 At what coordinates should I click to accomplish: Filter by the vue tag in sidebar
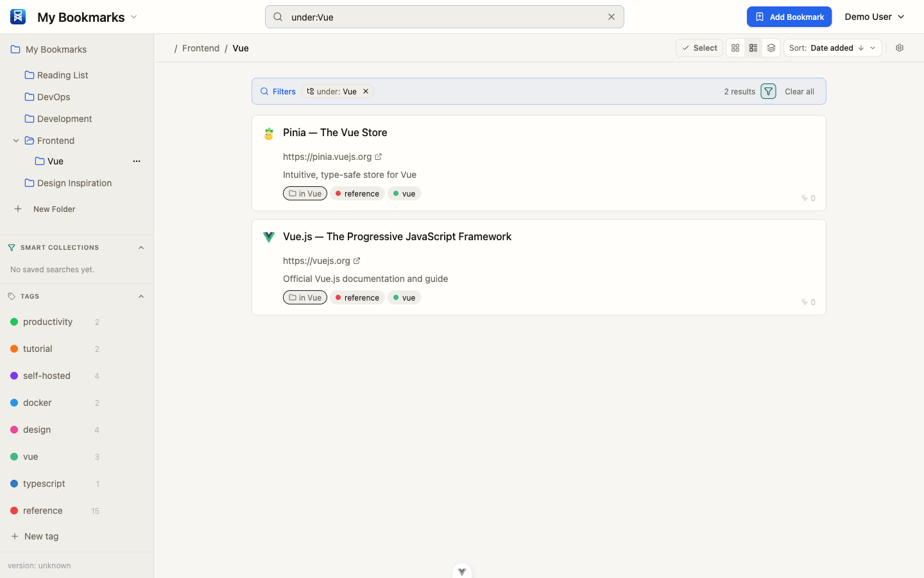[30, 457]
